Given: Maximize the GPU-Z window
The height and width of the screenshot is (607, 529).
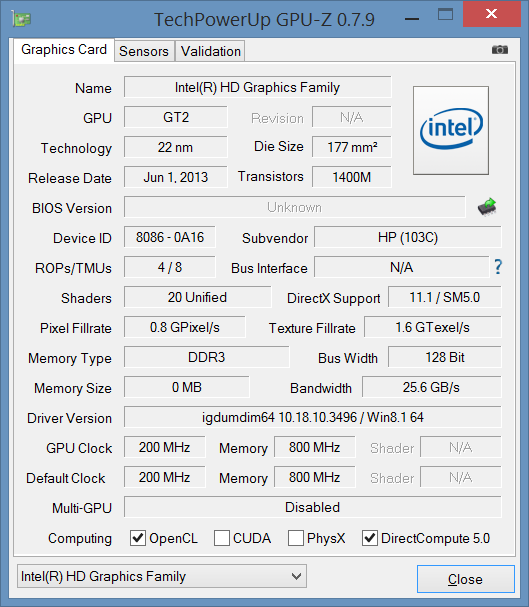Looking at the screenshot, I should coord(445,15).
